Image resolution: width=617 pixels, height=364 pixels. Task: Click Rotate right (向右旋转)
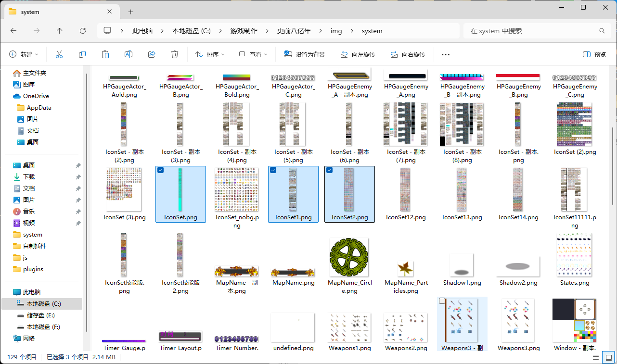408,54
